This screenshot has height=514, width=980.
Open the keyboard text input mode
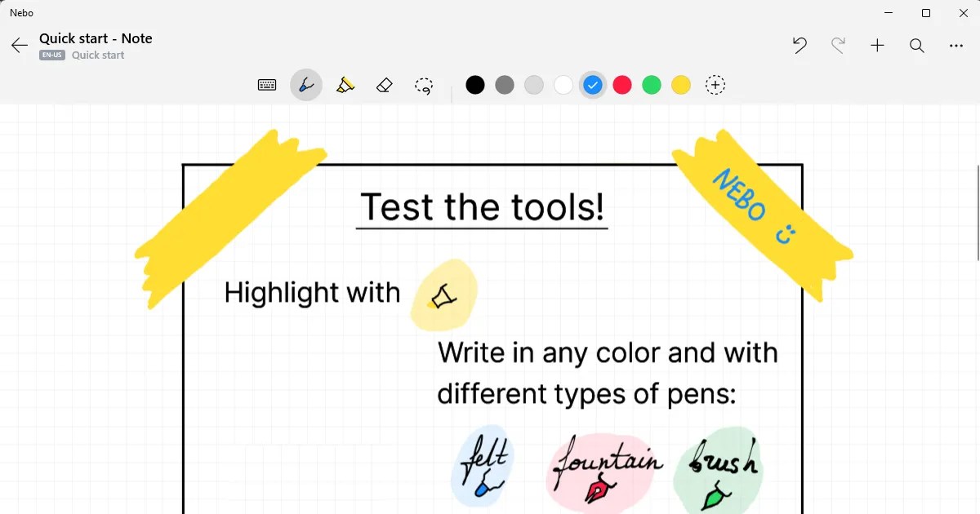tap(267, 85)
